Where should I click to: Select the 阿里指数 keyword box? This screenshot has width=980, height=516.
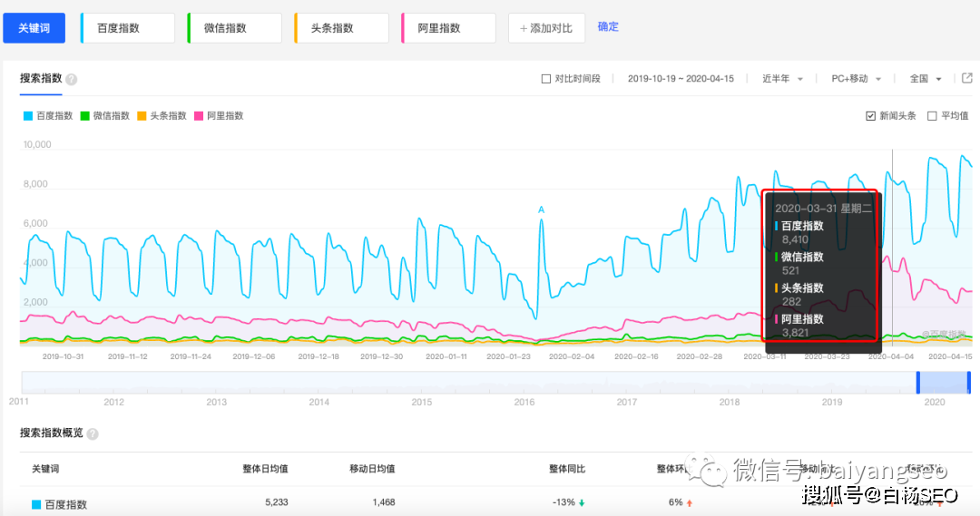click(448, 28)
